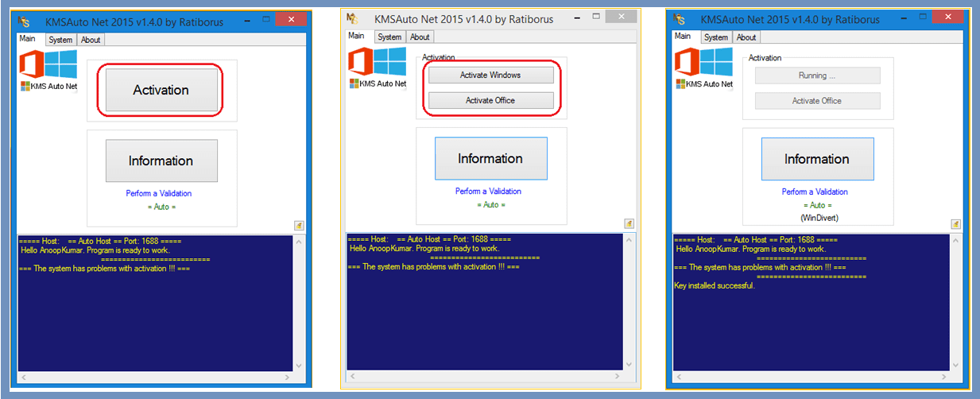
Task: Click broom clear-log icon in big Activation window
Action: coord(299,226)
